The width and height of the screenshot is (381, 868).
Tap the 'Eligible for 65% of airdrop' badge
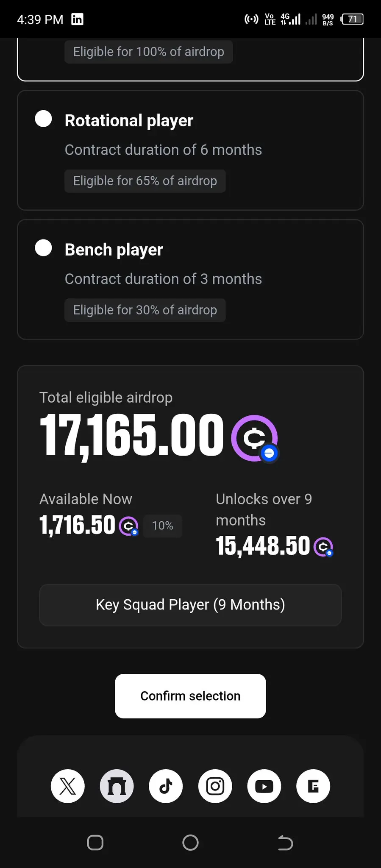(x=145, y=181)
